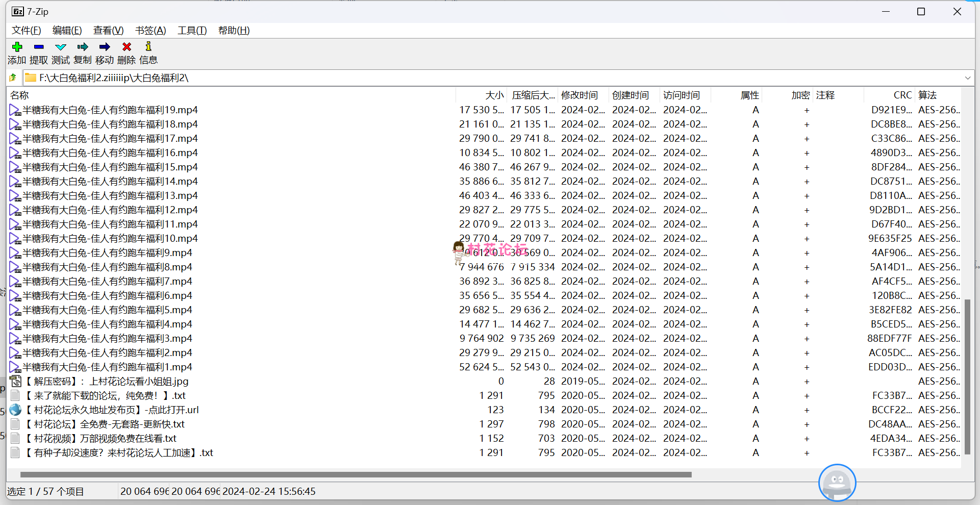980x505 pixels.
Task: Click the jpg image icon for 解压密码 file
Action: (15, 381)
